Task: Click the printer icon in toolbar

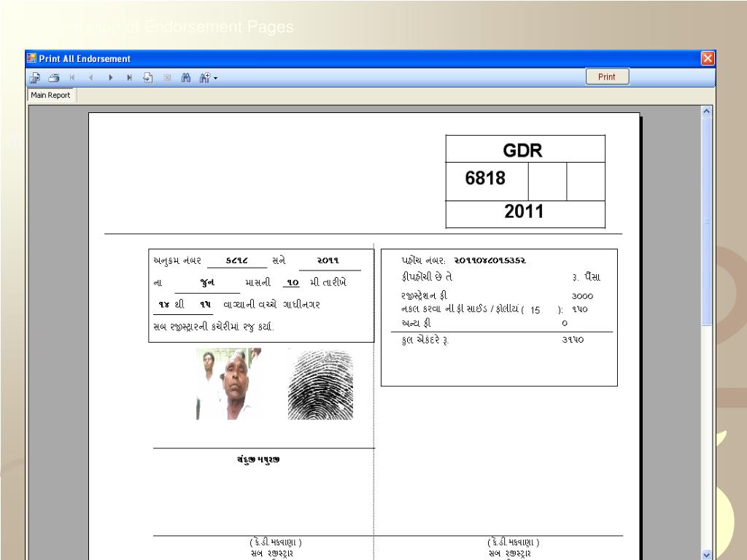Action: [x=54, y=77]
